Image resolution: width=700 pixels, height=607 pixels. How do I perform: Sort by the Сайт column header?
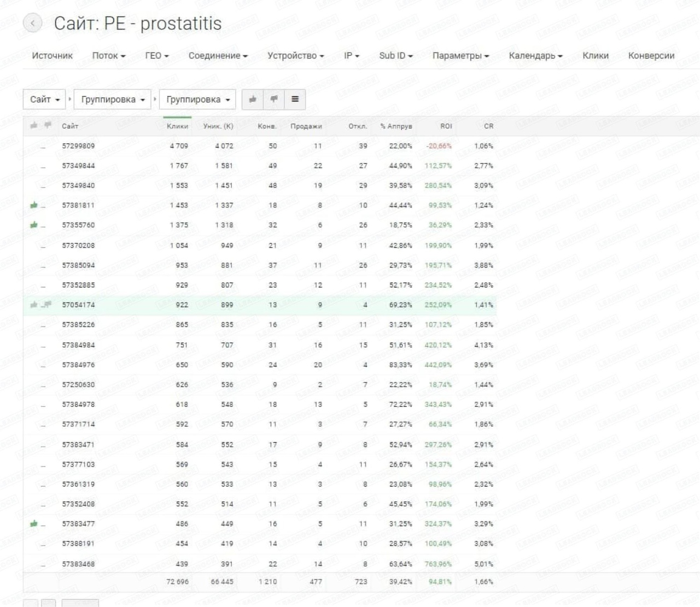(70, 126)
